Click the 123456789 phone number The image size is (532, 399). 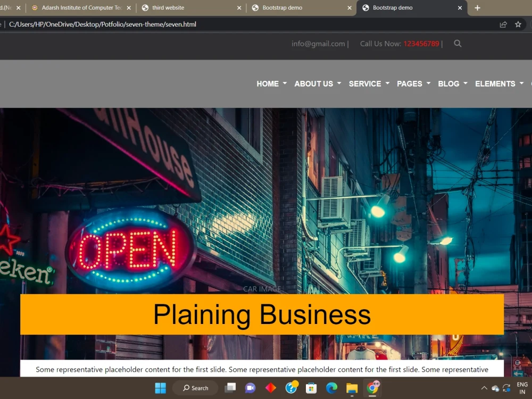pyautogui.click(x=421, y=44)
